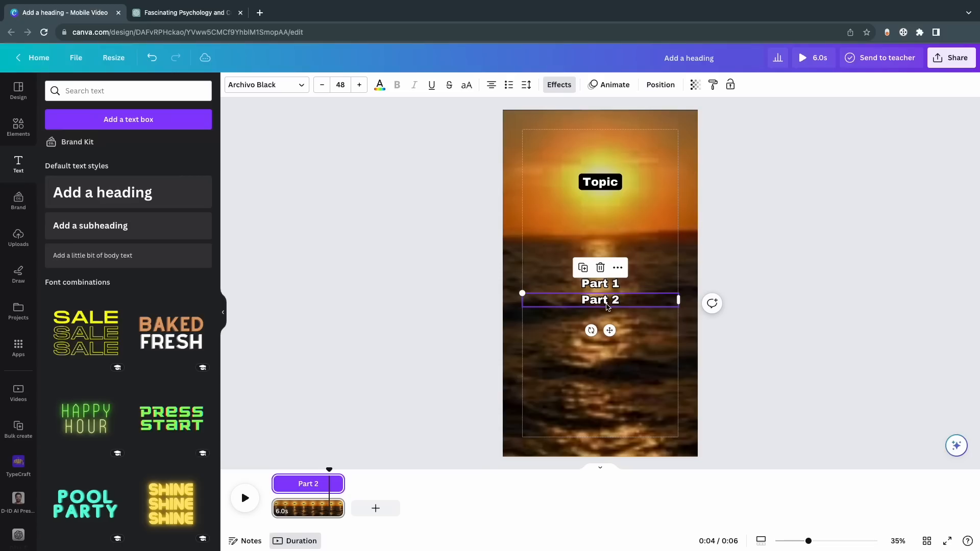Check the cloud save status icon
The height and width of the screenshot is (551, 980).
pyautogui.click(x=205, y=58)
